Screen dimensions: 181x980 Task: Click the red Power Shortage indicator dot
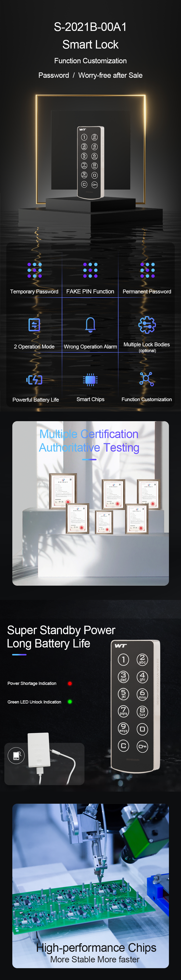pos(70,683)
